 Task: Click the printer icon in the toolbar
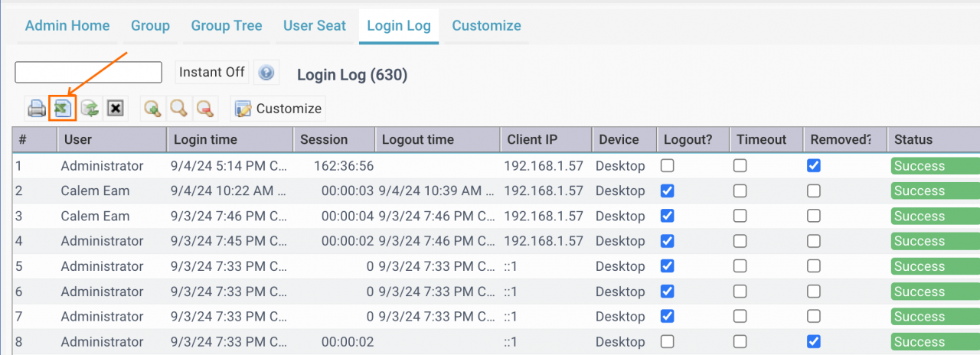click(37, 109)
